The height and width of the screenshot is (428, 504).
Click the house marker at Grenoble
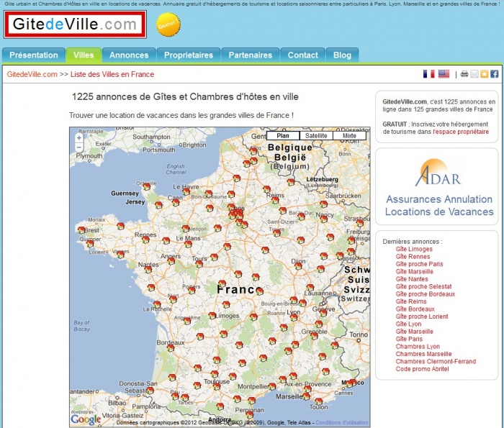click(315, 336)
